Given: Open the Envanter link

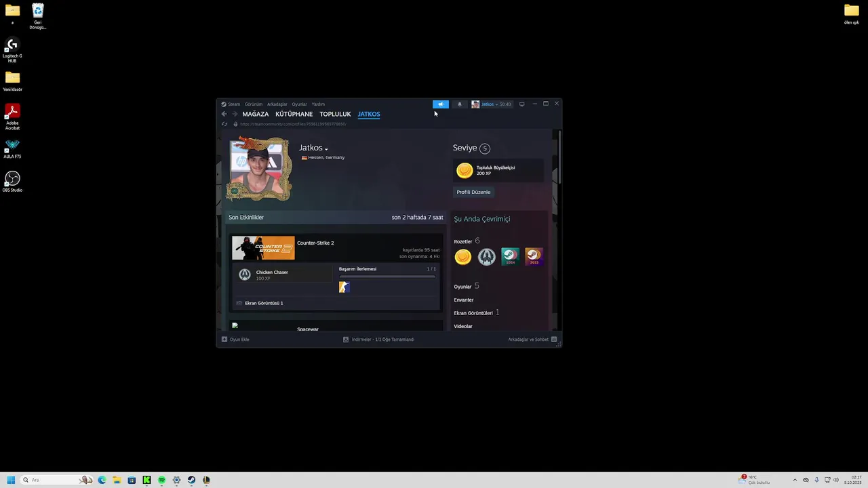Looking at the screenshot, I should (464, 300).
